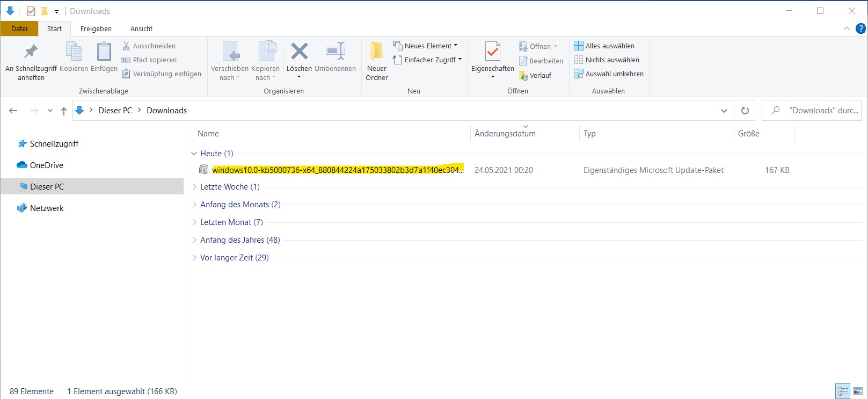Expand Anfang des Jahres (48) group
This screenshot has width=868, height=399.
point(194,240)
